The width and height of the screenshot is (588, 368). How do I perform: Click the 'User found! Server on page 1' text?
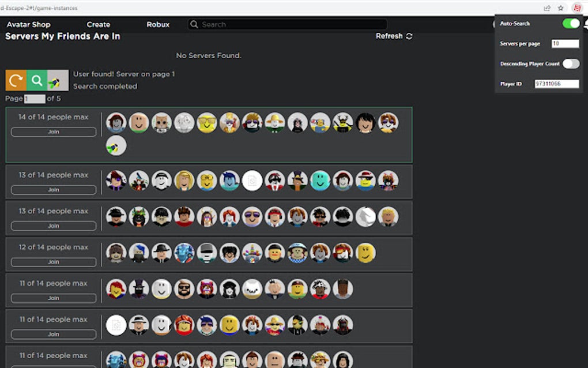pos(124,74)
